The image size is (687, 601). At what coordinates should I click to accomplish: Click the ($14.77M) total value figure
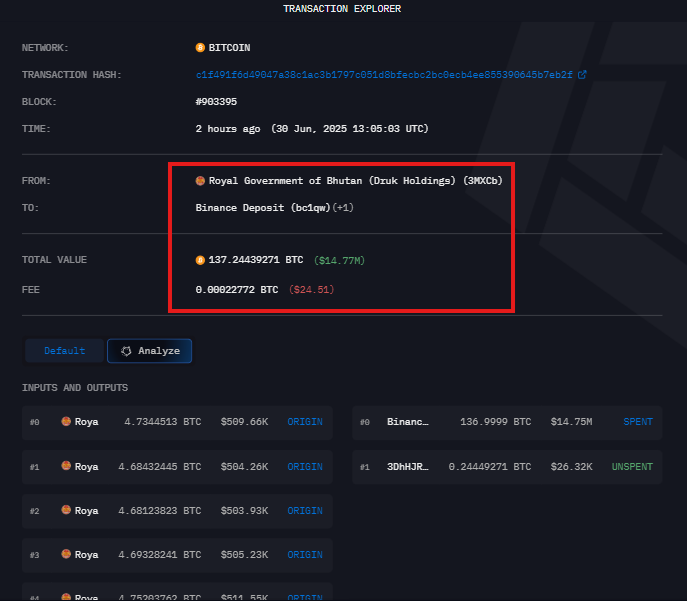pos(340,261)
